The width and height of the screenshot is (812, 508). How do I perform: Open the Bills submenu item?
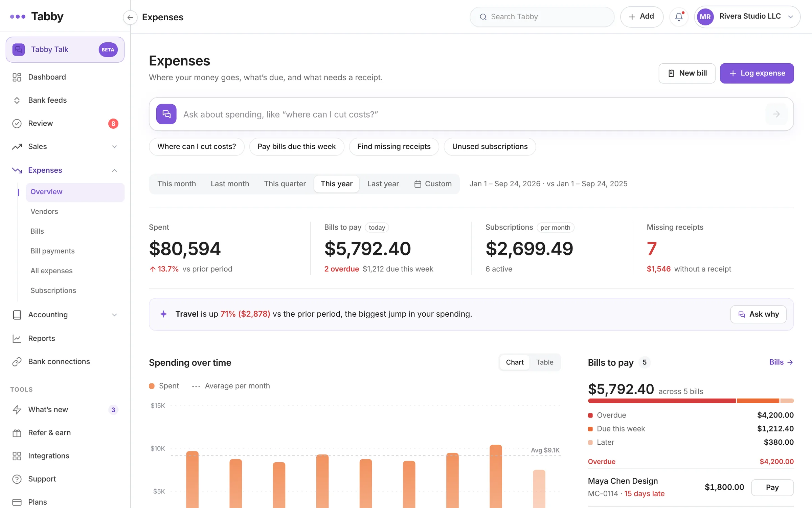75,231
